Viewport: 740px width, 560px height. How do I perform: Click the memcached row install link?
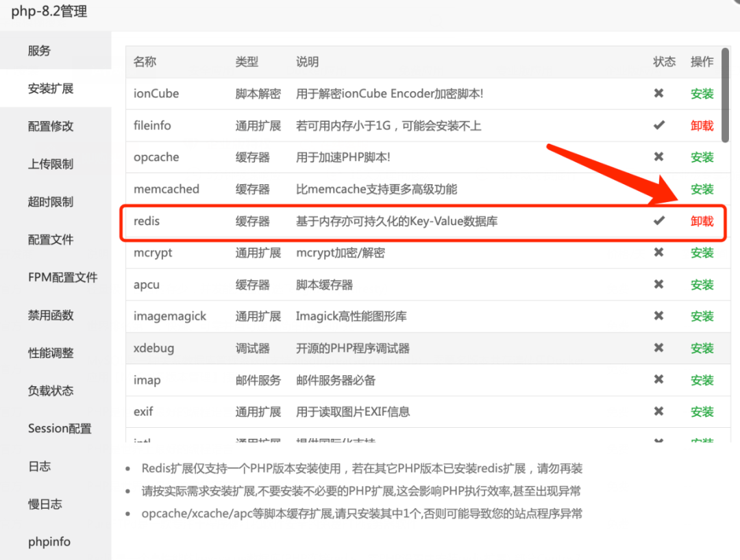coord(702,190)
